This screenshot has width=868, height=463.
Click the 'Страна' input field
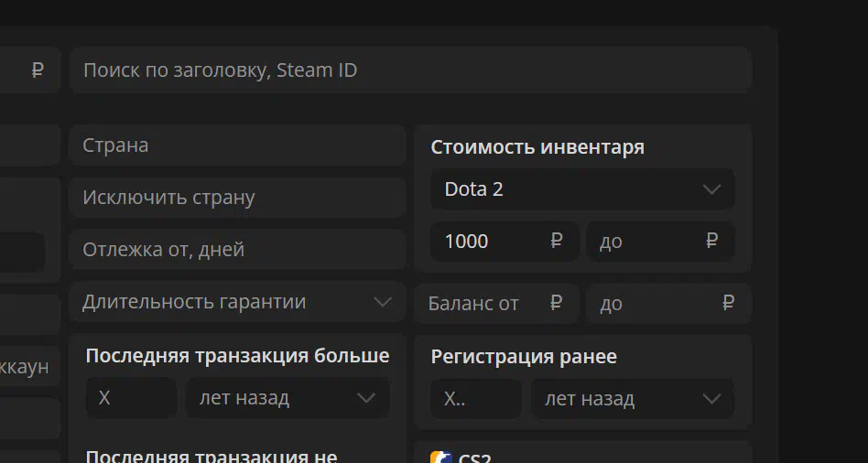click(x=236, y=145)
